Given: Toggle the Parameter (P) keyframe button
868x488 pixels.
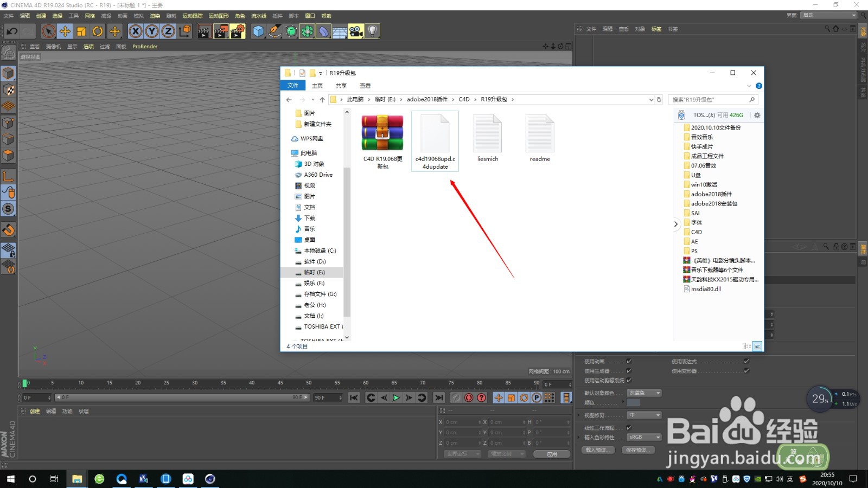Looking at the screenshot, I should coord(537,397).
